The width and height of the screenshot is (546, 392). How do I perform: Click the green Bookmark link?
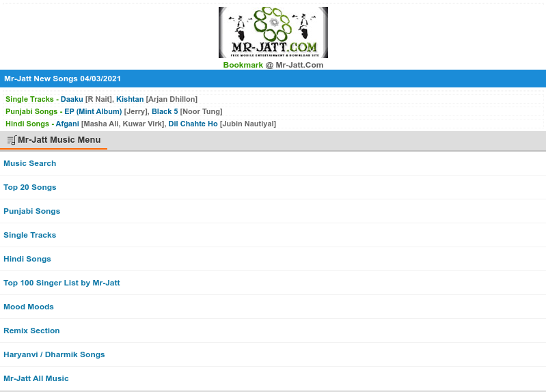point(243,65)
